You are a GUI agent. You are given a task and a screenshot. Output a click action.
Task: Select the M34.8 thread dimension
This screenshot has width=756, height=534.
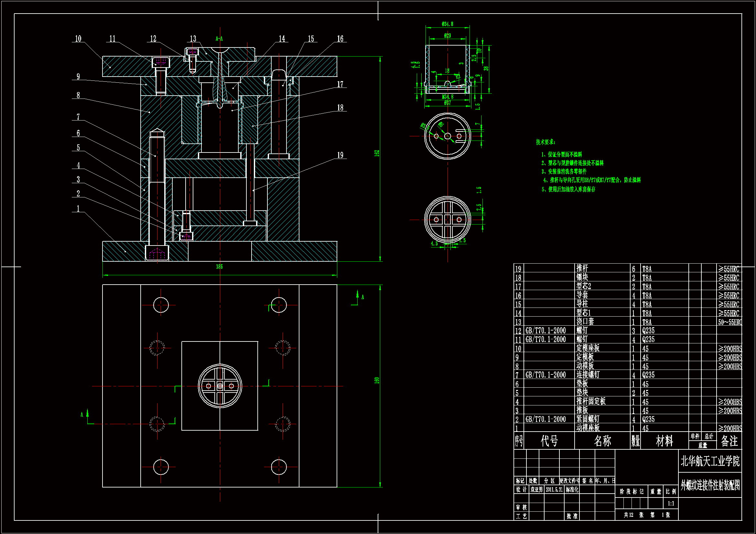click(x=447, y=97)
